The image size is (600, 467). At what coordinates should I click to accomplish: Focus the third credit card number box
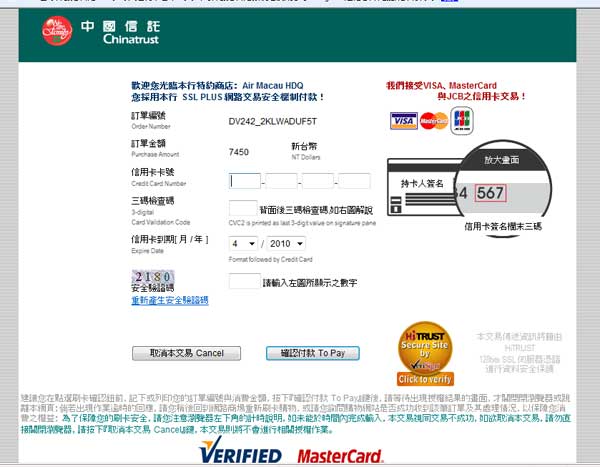click(318, 181)
